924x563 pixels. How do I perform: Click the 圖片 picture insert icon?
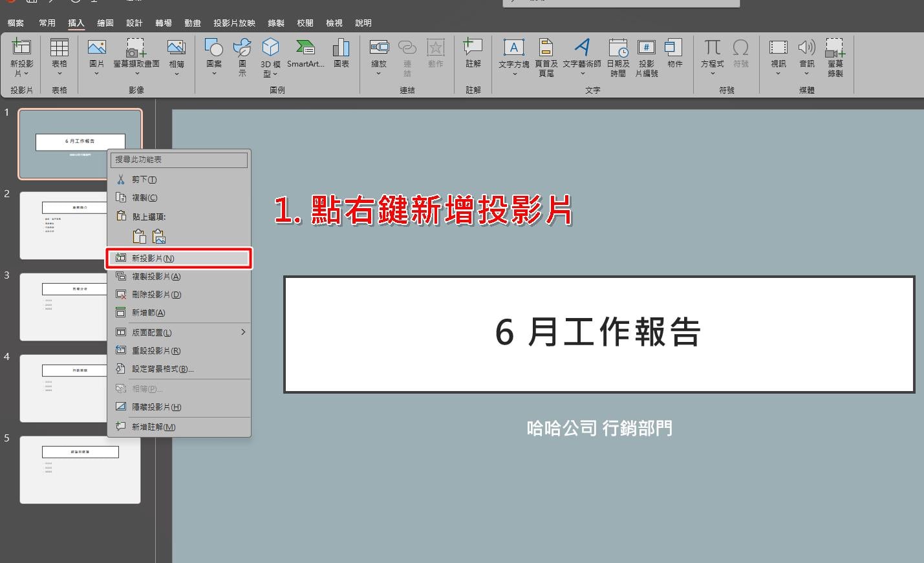pos(96,56)
